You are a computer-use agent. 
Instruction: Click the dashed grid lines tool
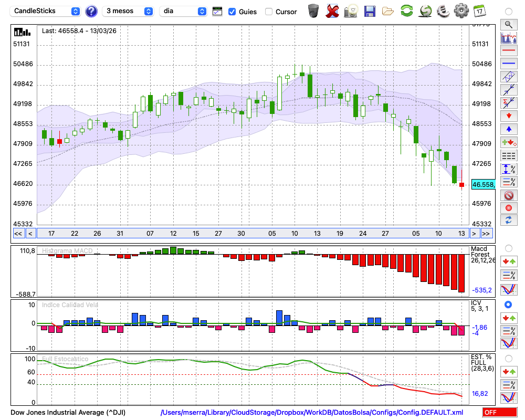509,156
